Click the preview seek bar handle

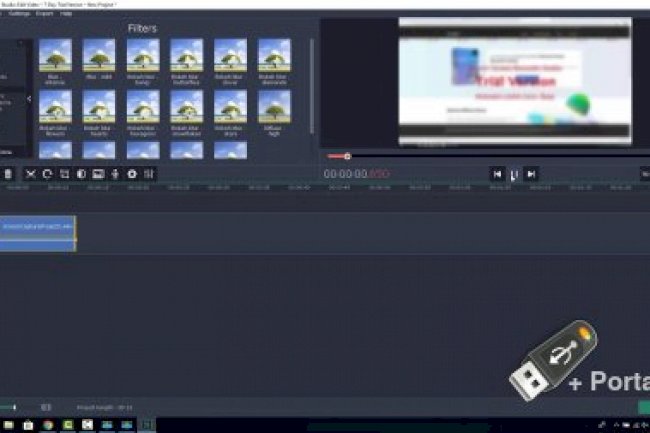point(347,156)
